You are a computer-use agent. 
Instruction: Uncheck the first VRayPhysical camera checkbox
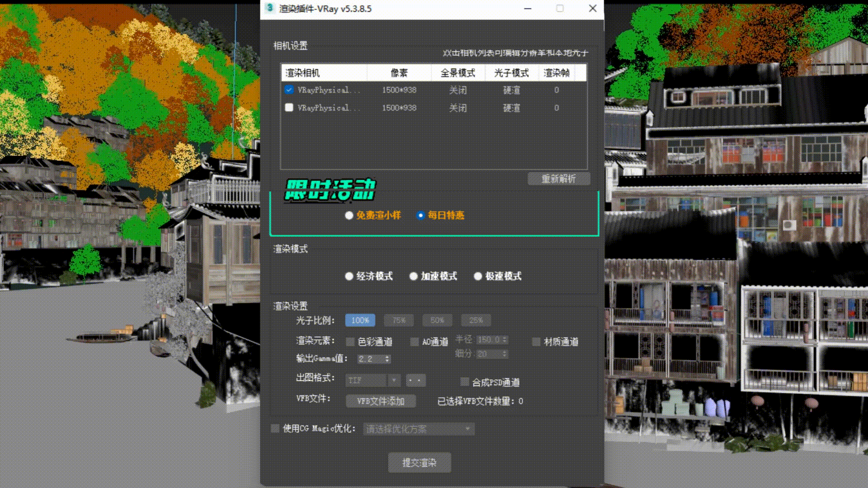[x=289, y=89]
